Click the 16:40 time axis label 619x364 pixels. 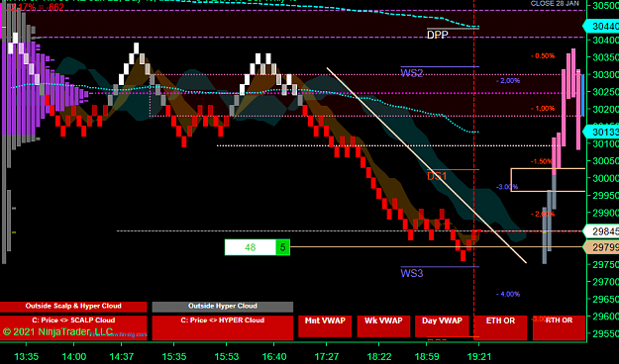(274, 356)
